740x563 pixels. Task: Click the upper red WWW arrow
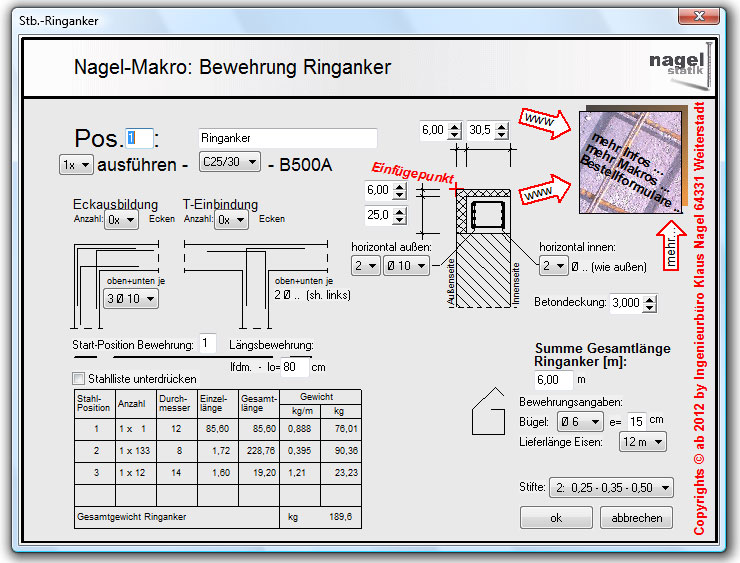546,123
